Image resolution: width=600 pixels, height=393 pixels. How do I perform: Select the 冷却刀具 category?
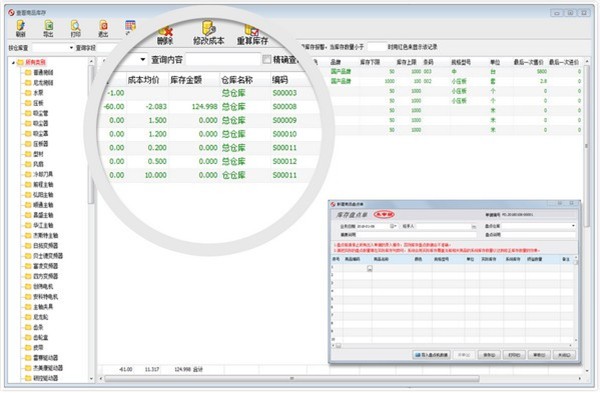[43, 174]
